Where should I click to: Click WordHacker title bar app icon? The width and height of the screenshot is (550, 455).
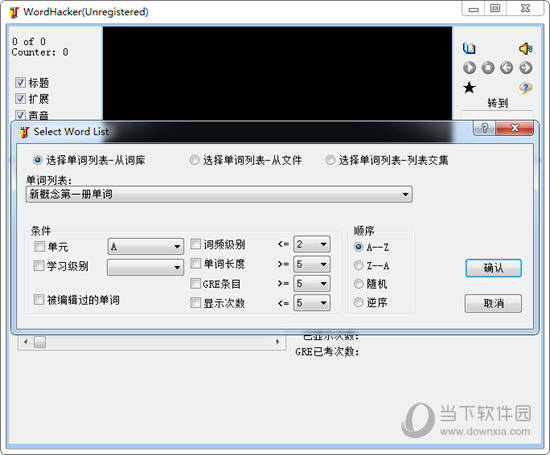(14, 12)
